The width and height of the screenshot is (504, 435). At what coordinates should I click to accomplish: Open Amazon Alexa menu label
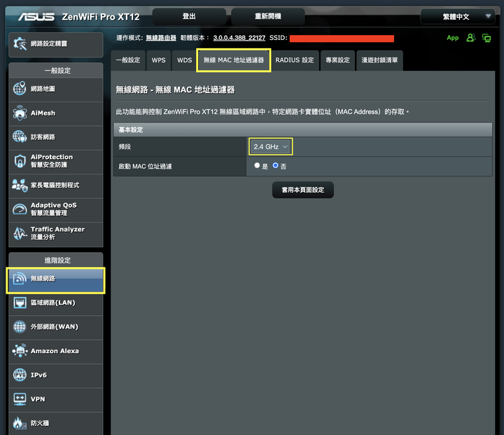55,351
